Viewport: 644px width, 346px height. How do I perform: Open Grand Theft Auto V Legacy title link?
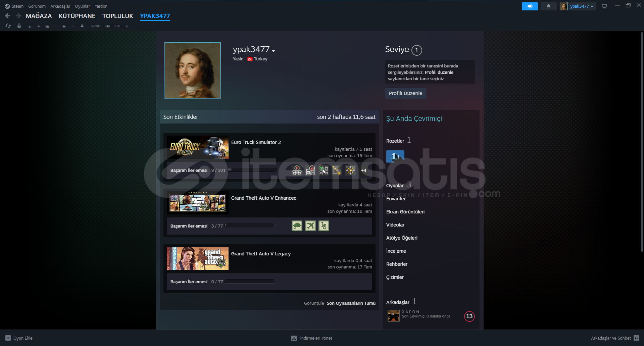tap(261, 254)
